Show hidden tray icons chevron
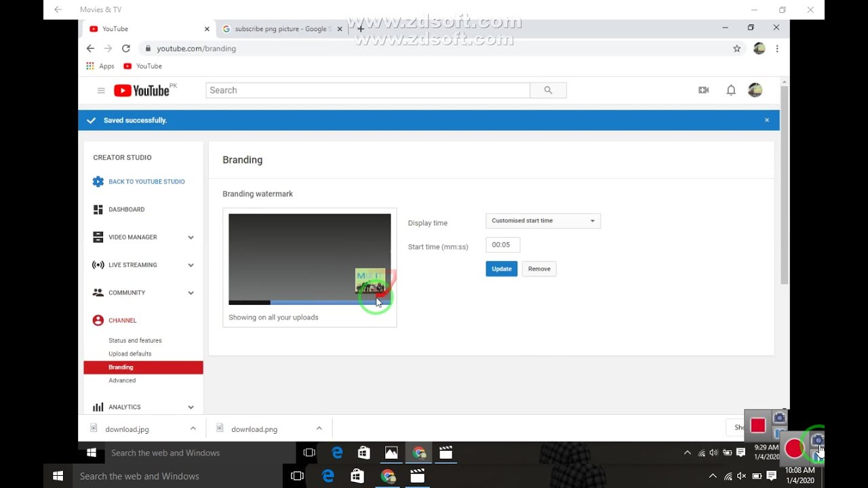The width and height of the screenshot is (868, 488). [713, 476]
